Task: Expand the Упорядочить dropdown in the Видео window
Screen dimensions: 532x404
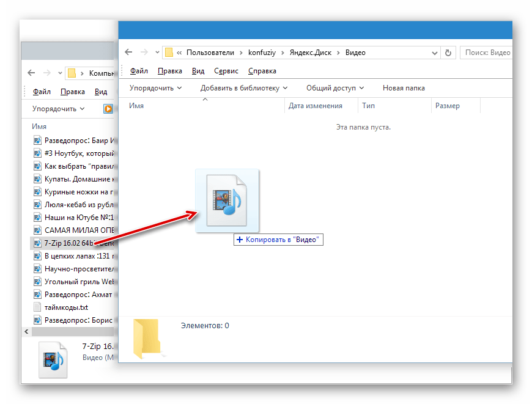Action: 155,88
